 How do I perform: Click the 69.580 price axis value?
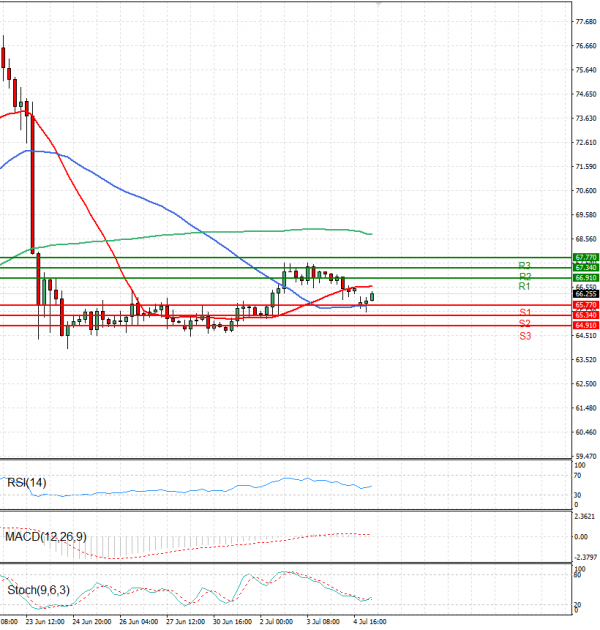tap(586, 215)
